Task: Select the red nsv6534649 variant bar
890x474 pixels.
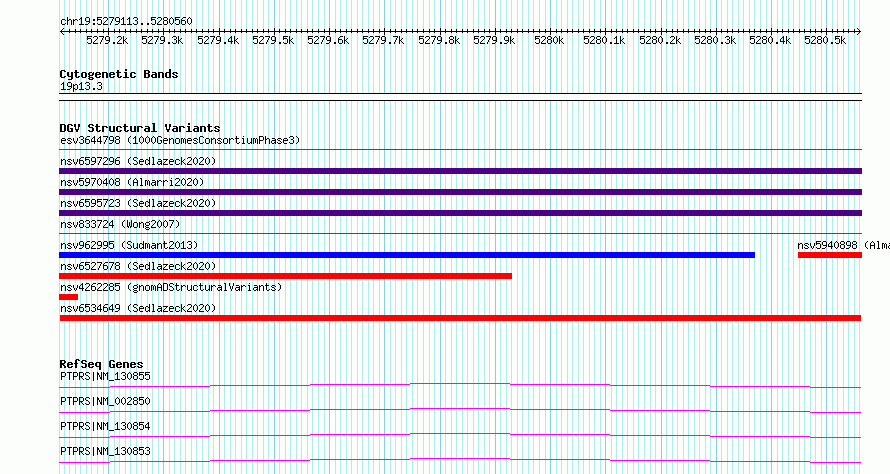Action: 460,318
